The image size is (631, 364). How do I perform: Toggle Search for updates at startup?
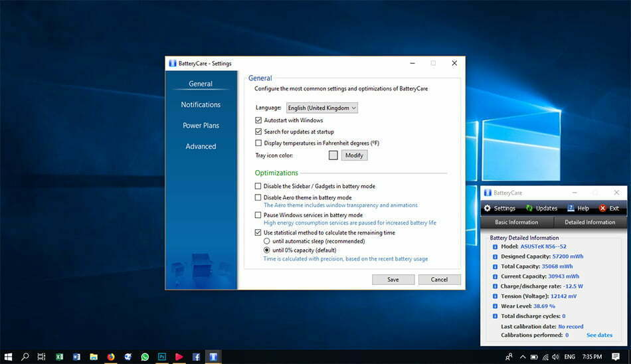point(258,132)
